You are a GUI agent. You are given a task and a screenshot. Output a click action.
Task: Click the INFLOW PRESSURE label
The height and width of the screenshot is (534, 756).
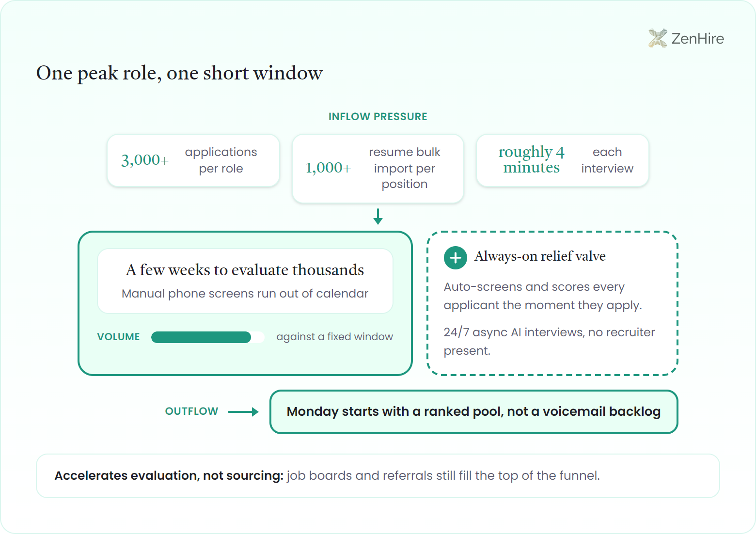[x=378, y=117]
